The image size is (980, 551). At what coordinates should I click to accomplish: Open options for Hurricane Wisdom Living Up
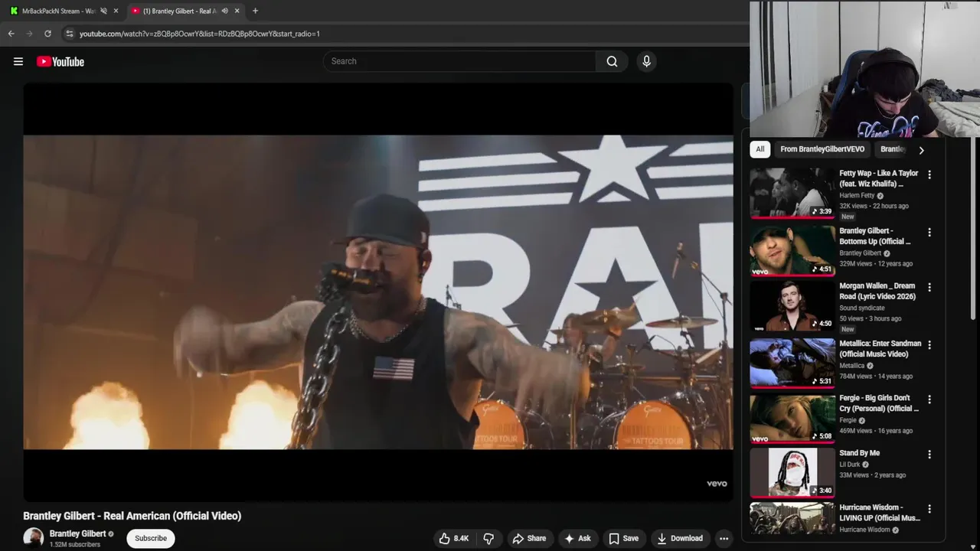(x=929, y=508)
